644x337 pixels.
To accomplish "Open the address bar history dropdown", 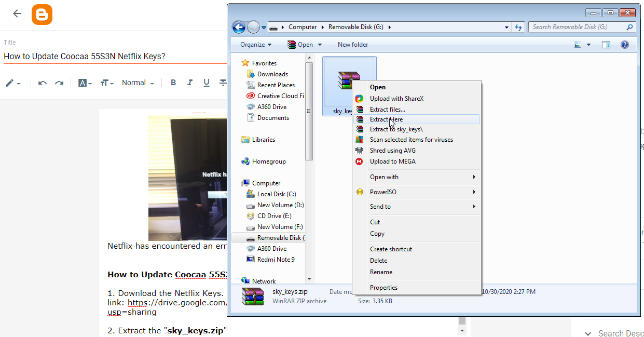I will pyautogui.click(x=507, y=27).
